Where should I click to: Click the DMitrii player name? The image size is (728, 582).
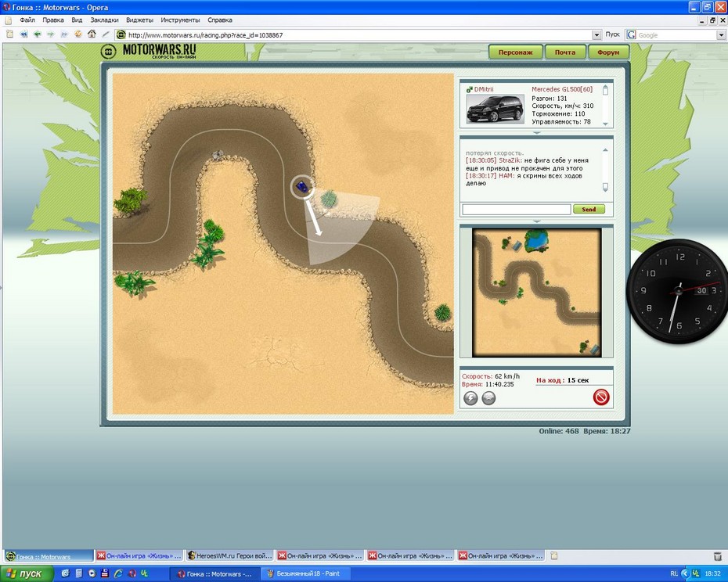484,89
